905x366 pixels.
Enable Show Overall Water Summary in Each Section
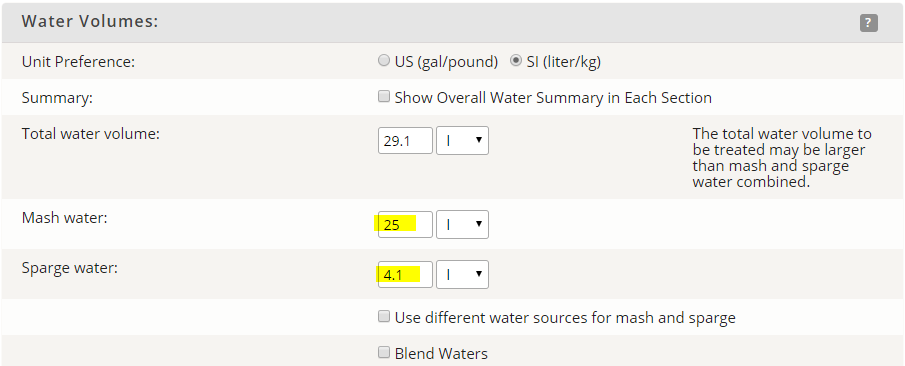point(384,96)
